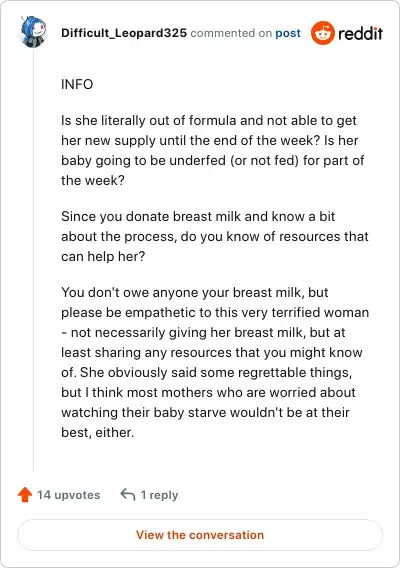Click the "INFO" heading in comment
Screen dimensions: 400x568
coord(77,84)
